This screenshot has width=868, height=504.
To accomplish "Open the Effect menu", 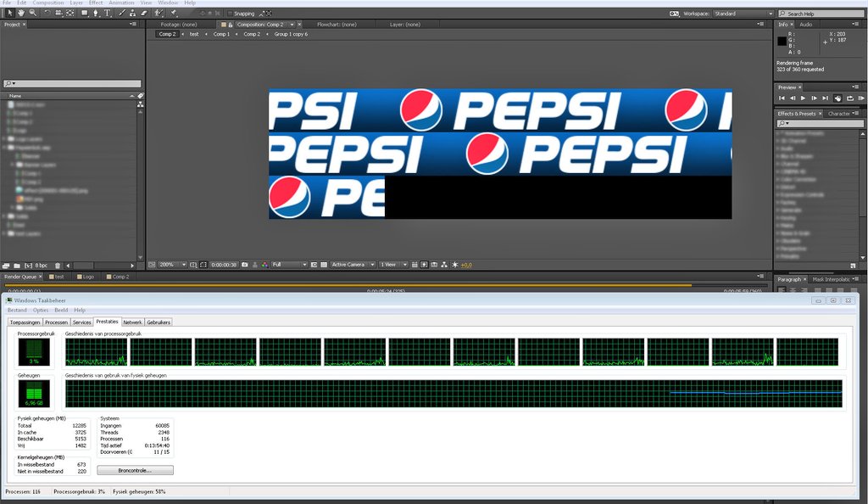I will (96, 3).
